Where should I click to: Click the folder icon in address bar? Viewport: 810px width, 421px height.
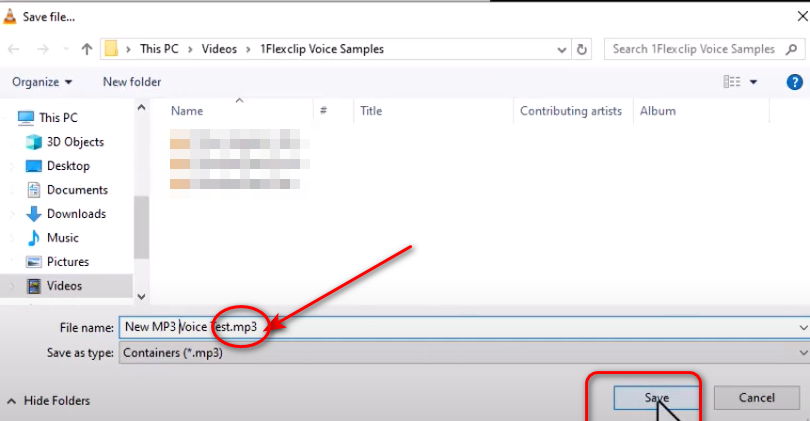[111, 49]
